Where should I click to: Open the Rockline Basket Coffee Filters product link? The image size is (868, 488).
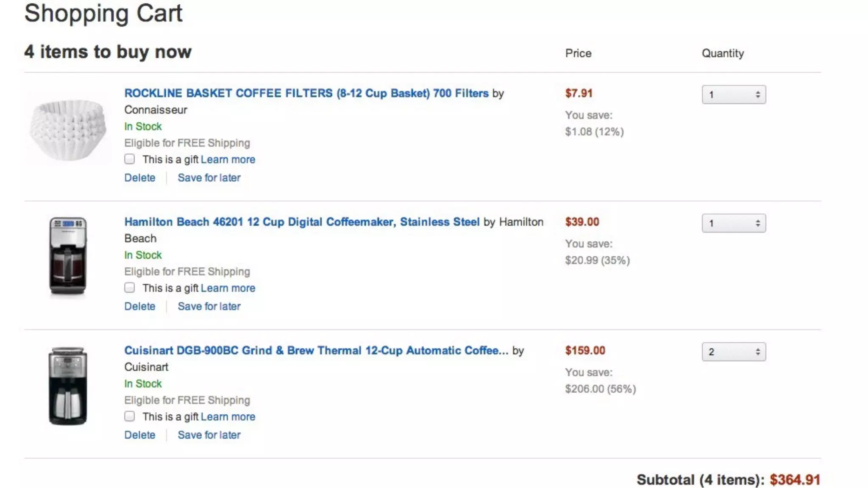[x=306, y=93]
